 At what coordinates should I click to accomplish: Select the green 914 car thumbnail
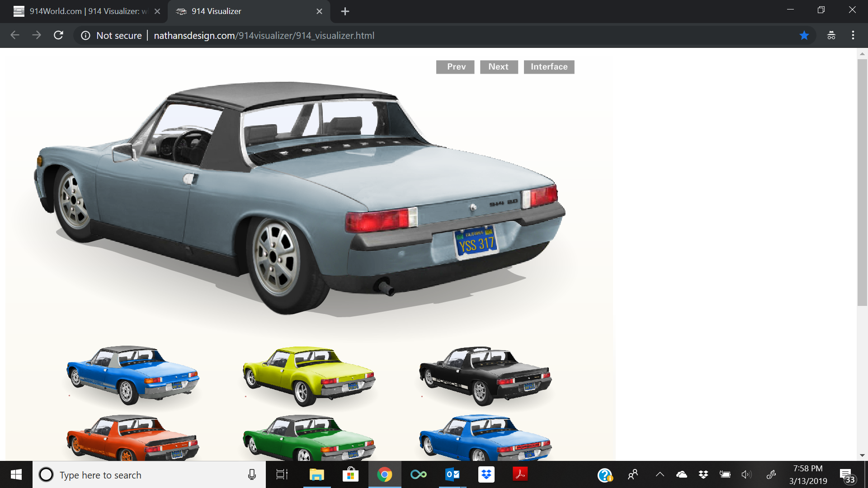pos(309,437)
